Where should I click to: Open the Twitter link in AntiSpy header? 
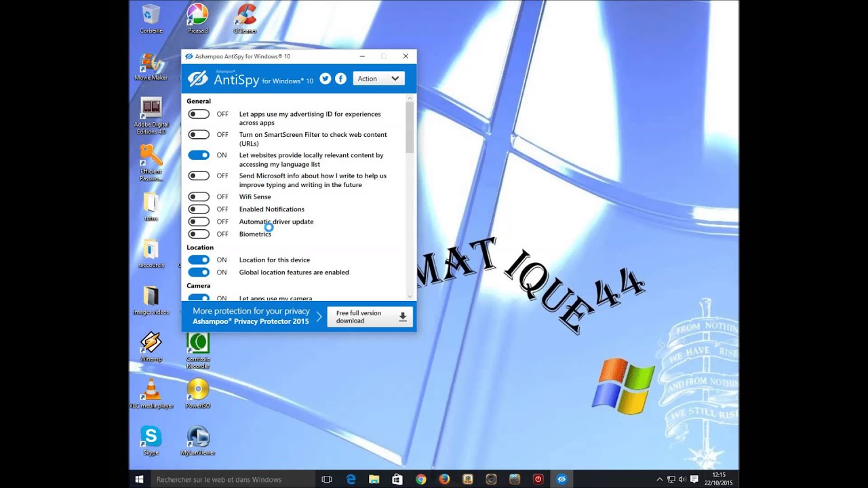tap(325, 79)
